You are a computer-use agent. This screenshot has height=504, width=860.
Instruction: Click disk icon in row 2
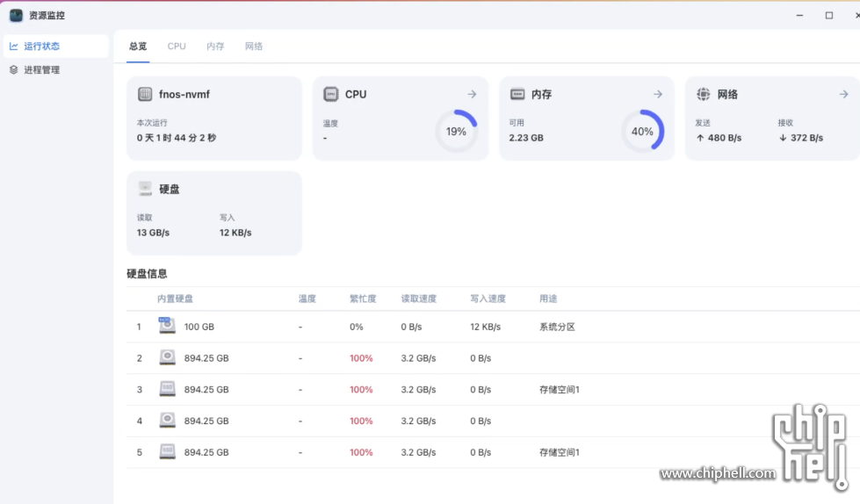(167, 357)
